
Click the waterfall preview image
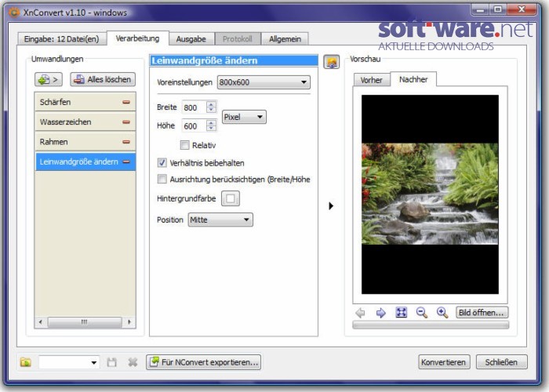point(430,194)
